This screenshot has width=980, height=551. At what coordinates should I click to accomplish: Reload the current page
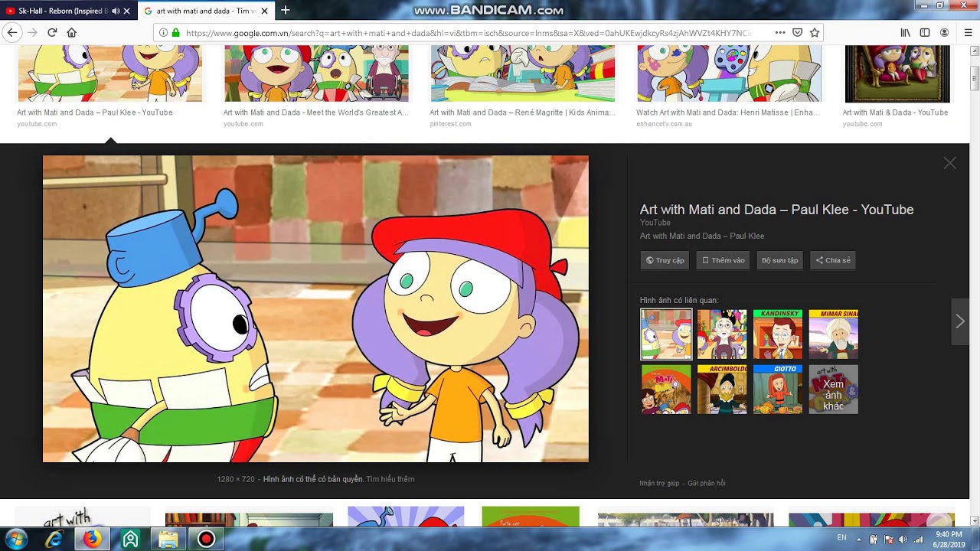tap(52, 33)
